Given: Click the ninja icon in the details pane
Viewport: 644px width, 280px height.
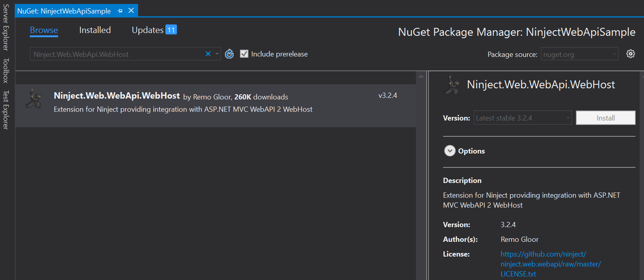Looking at the screenshot, I should 452,85.
